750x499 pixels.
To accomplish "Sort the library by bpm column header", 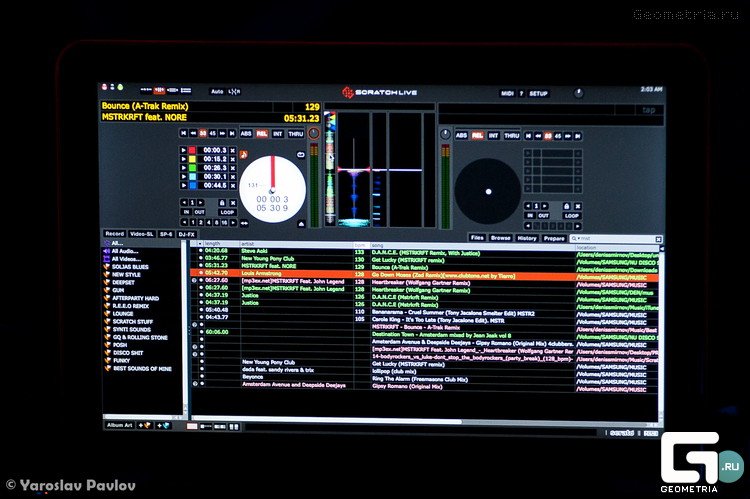I will (359, 243).
